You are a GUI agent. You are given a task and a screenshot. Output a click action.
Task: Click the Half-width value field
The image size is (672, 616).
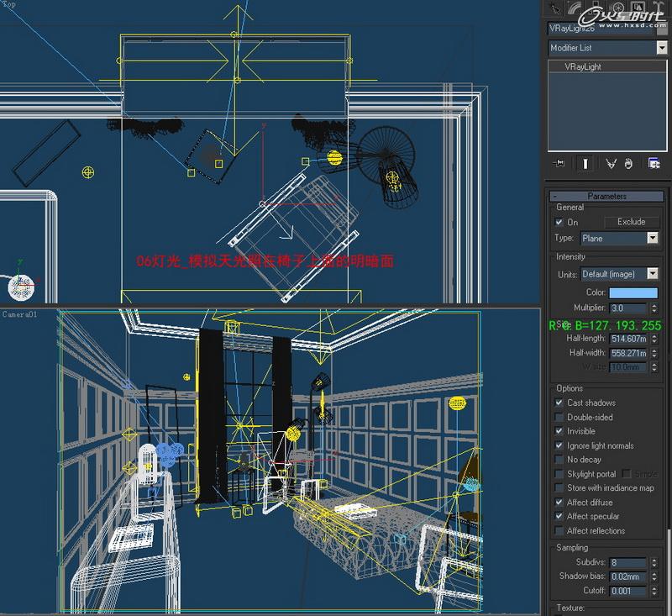627,353
